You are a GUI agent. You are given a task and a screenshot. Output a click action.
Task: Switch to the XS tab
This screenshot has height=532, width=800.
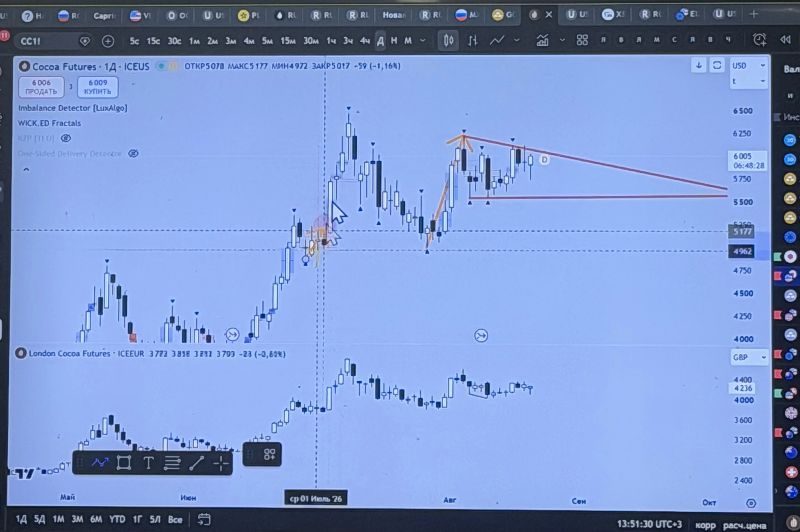point(613,14)
